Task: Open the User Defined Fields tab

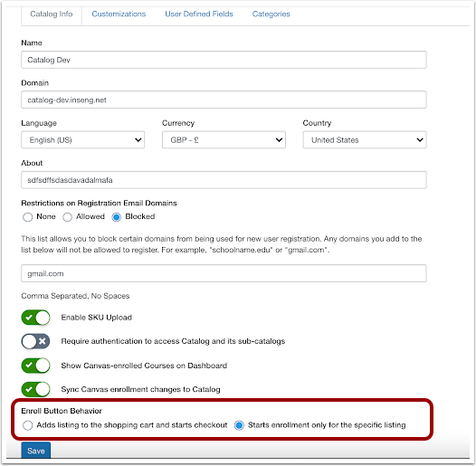Action: pos(199,14)
